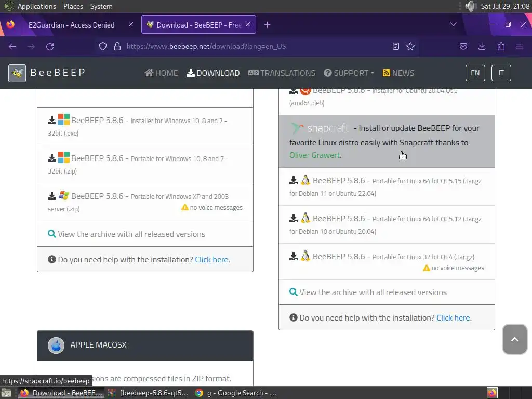Click Tux penguin icon on Qt 5.15 row
This screenshot has width=532, height=399.
coord(305,180)
